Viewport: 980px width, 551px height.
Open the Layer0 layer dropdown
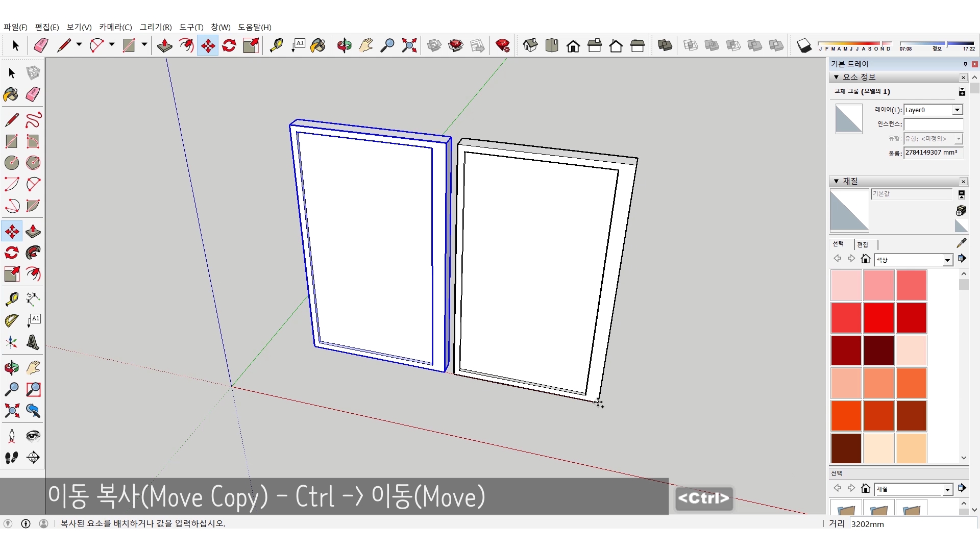click(x=957, y=110)
